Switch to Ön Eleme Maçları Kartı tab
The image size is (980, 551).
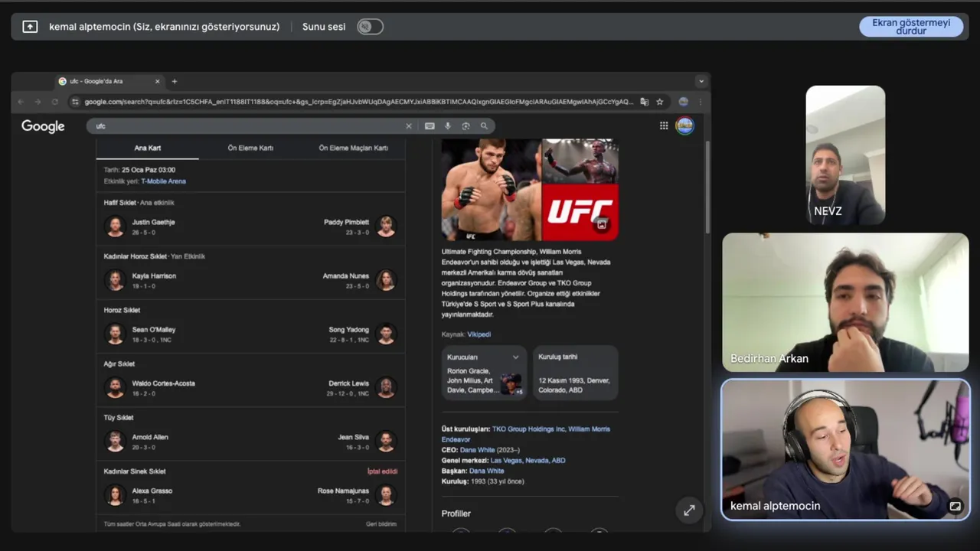click(x=354, y=148)
